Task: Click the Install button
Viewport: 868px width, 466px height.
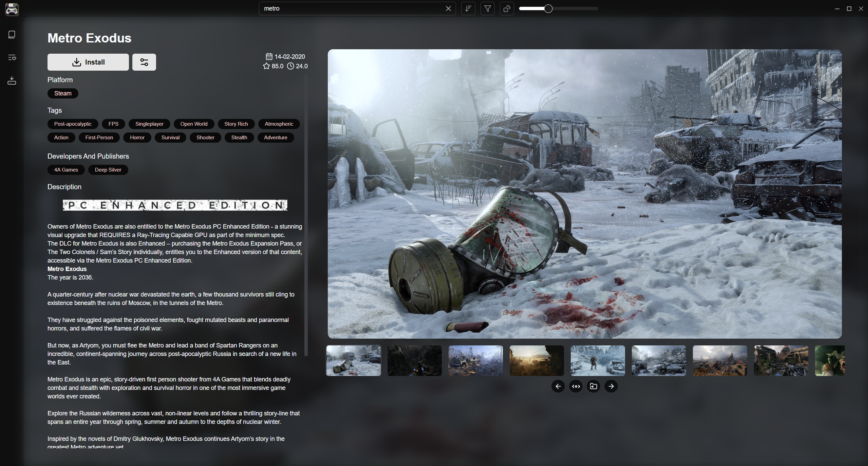Action: click(88, 62)
